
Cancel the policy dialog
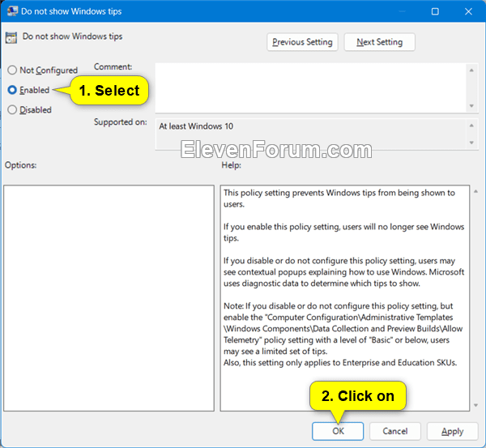(x=395, y=431)
